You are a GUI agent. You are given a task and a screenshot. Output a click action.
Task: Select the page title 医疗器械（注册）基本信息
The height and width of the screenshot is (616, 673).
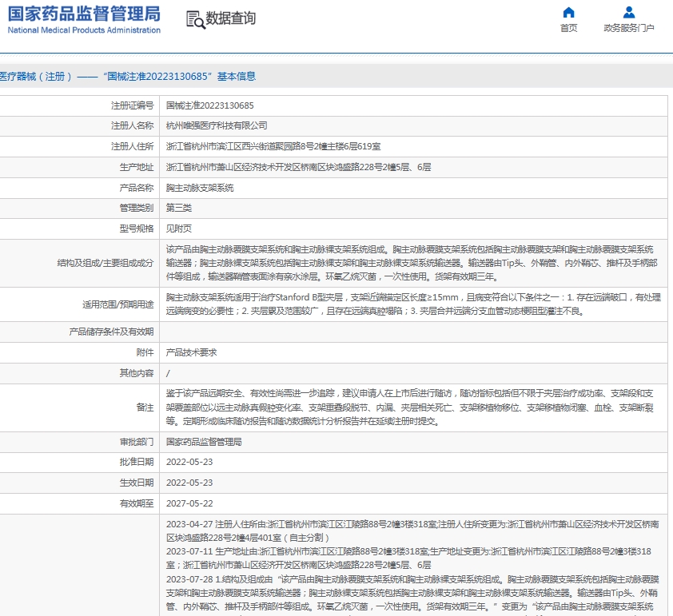127,77
